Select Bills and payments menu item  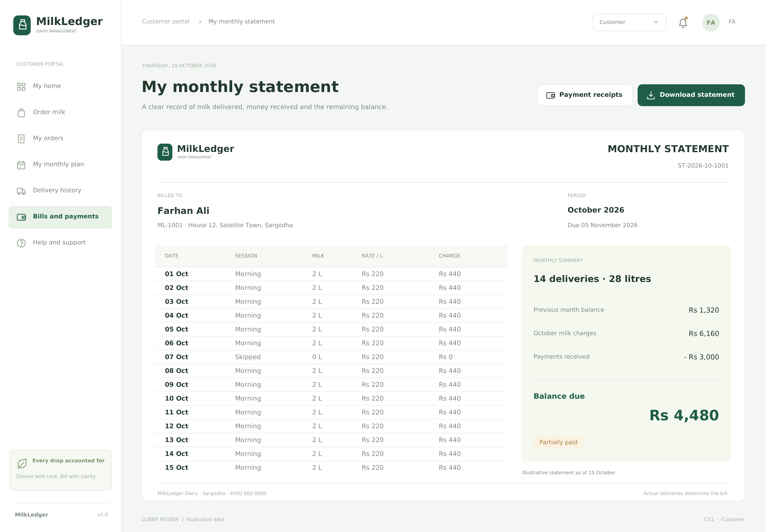[60, 217]
